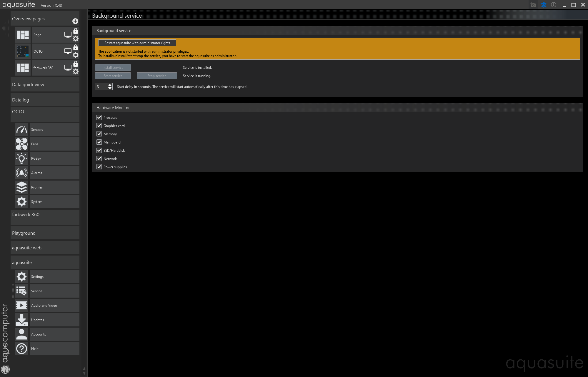Click the RGBpx lightbulb icon
Image resolution: width=588 pixels, height=377 pixels.
pos(22,159)
